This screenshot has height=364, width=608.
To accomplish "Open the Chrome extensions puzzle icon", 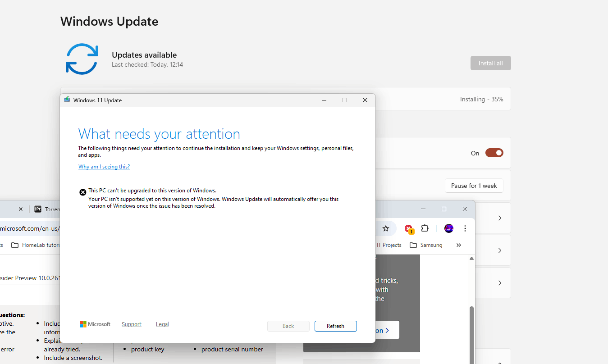I will (x=425, y=228).
